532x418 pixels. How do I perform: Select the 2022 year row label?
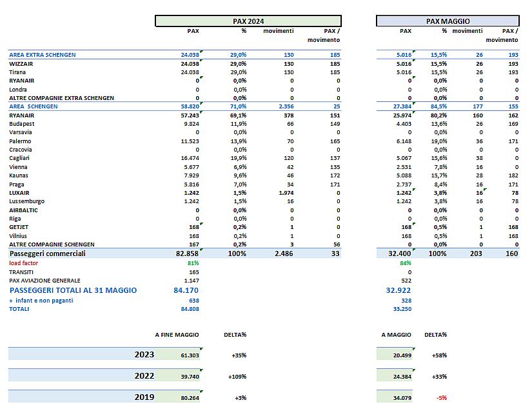click(144, 376)
